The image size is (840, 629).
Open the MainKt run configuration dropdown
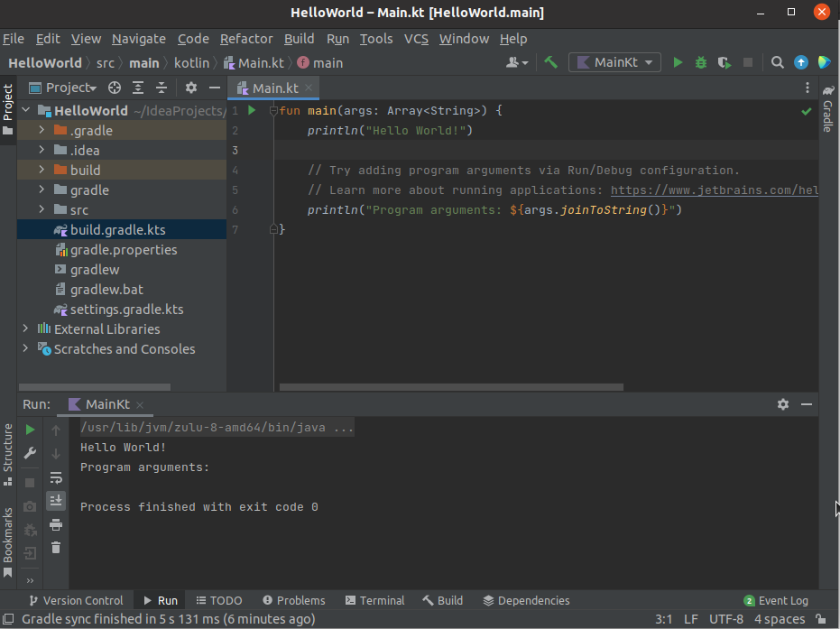(616, 62)
